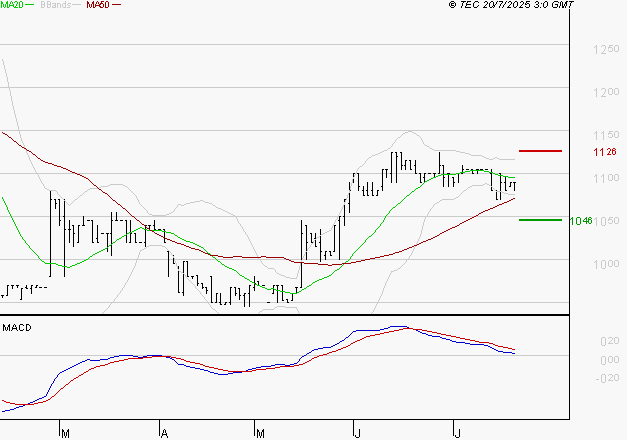Click the MACD panel title

[x=17, y=328]
